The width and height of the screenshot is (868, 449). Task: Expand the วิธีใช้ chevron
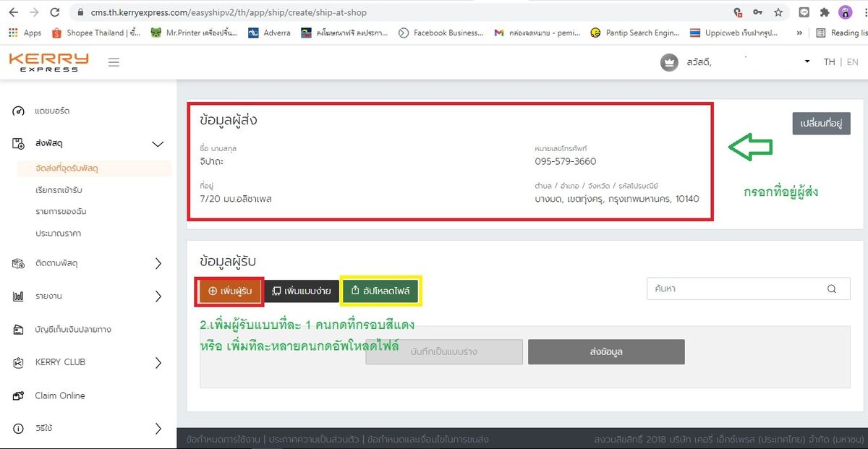158,429
